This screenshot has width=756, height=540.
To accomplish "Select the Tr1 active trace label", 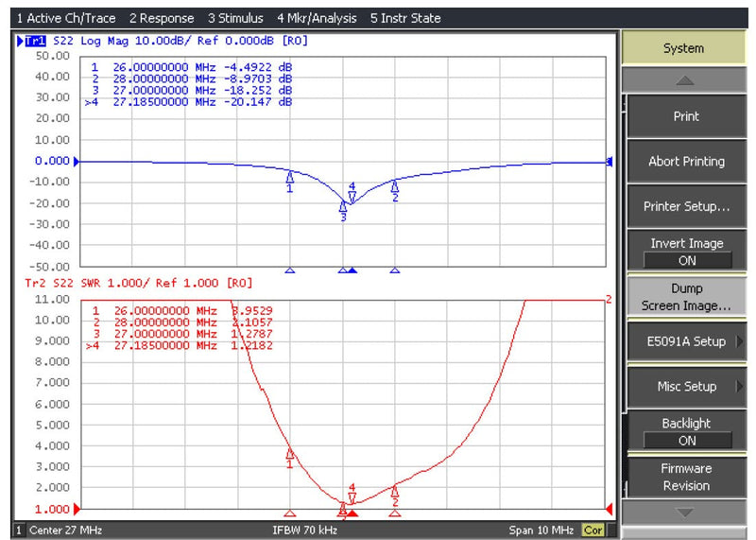I will 35,41.
